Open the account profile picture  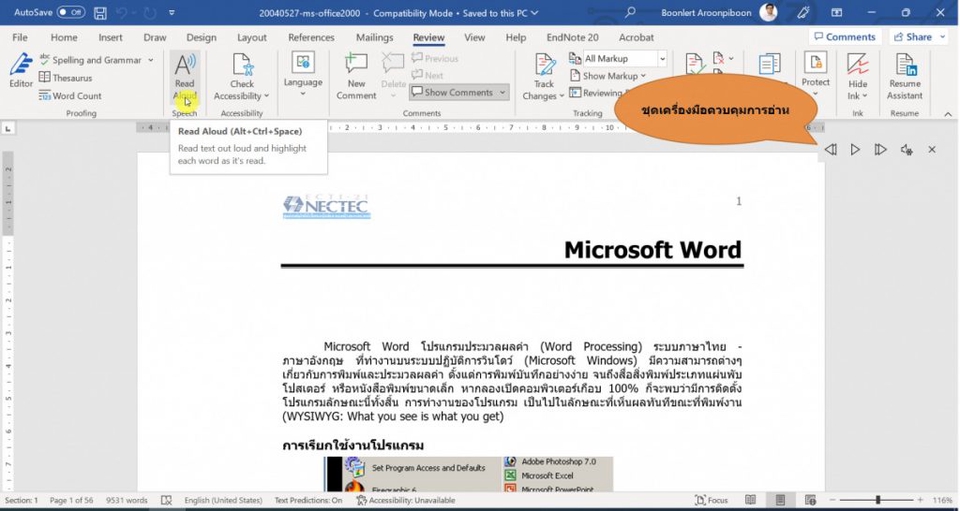pos(768,12)
